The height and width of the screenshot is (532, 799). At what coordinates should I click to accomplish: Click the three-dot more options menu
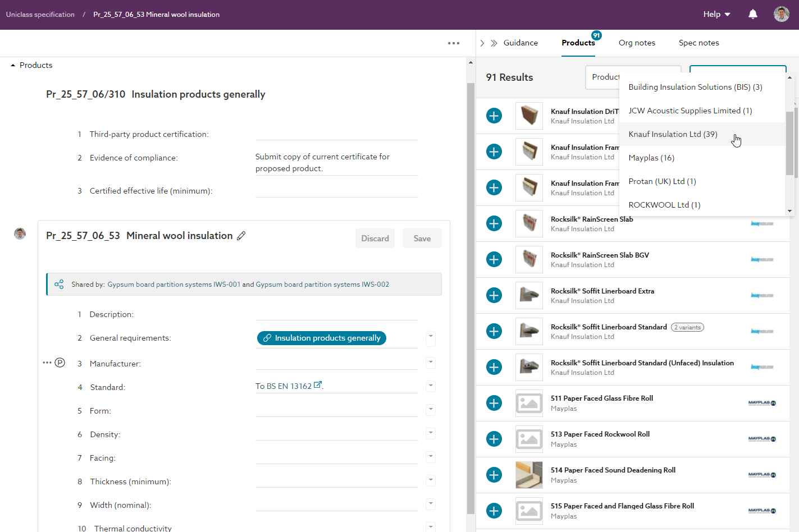pos(454,43)
